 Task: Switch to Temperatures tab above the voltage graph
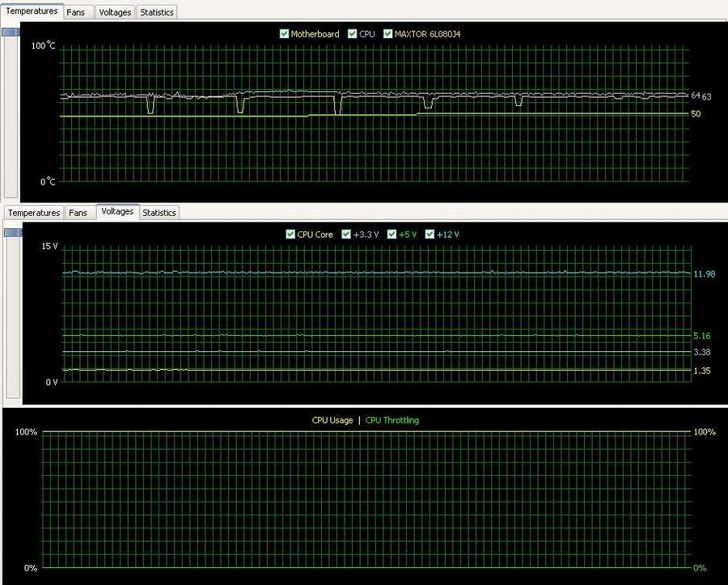[x=34, y=213]
